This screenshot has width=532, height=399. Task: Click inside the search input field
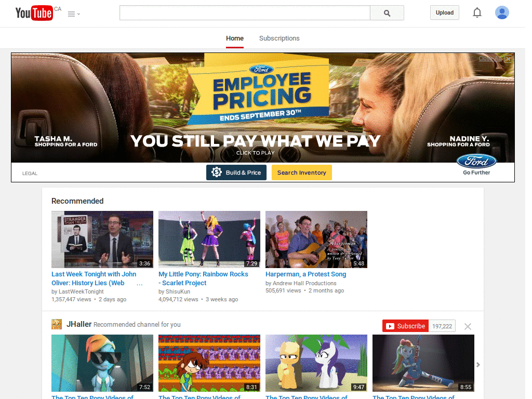(244, 12)
